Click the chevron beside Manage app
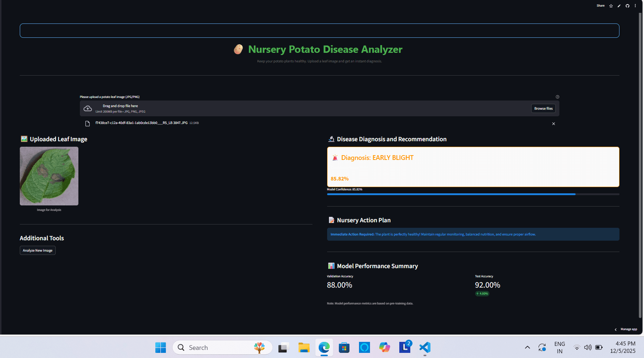The height and width of the screenshot is (358, 644). point(616,329)
